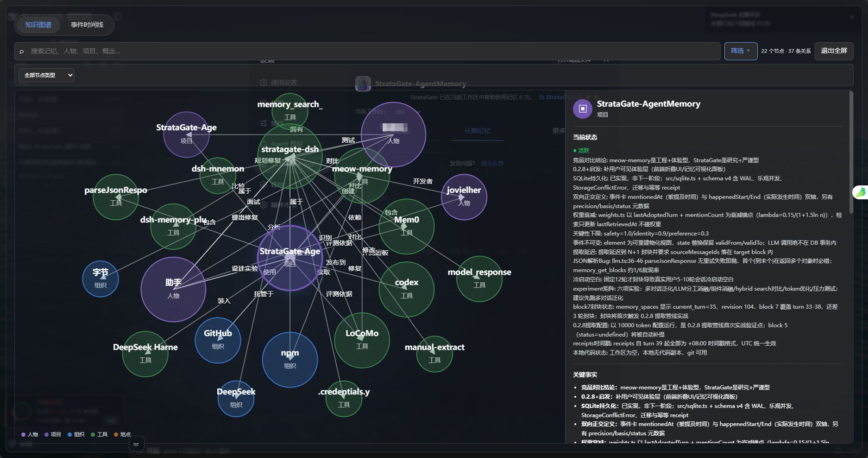Click the 面试 edge label
868x458 pixels.
(x=253, y=202)
